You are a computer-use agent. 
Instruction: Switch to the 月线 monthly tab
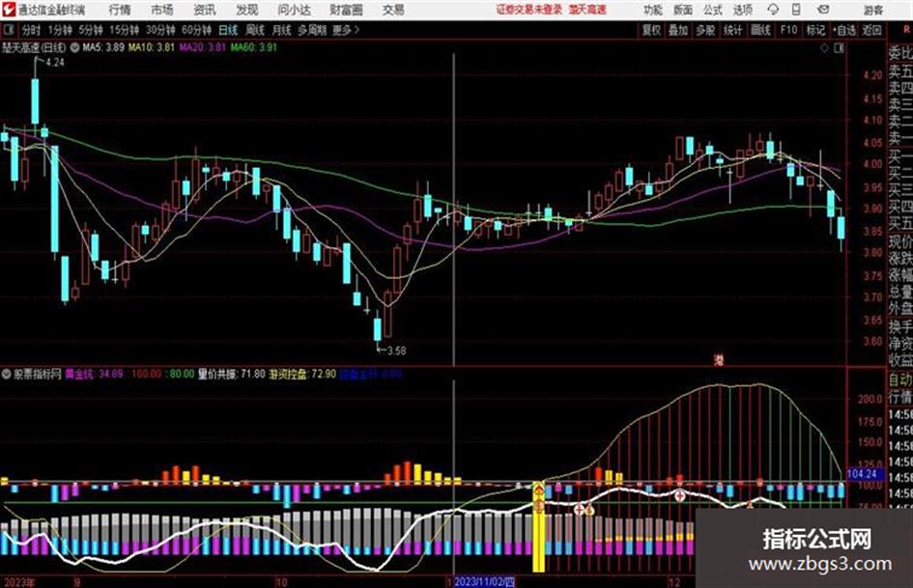pyautogui.click(x=282, y=30)
